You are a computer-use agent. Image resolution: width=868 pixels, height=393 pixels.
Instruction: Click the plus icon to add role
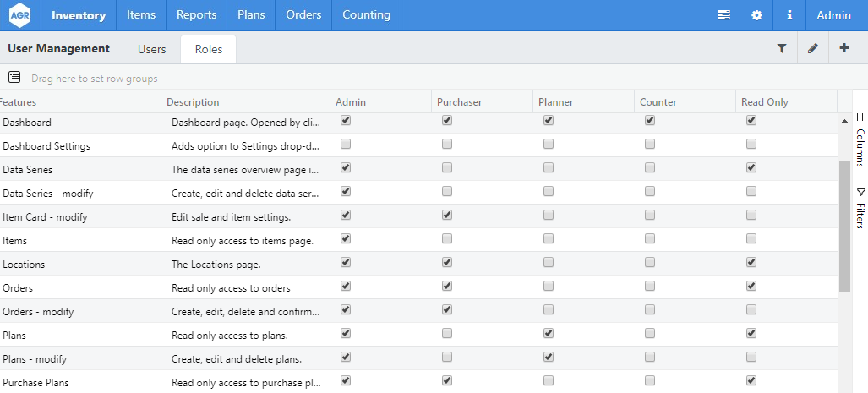pos(844,49)
